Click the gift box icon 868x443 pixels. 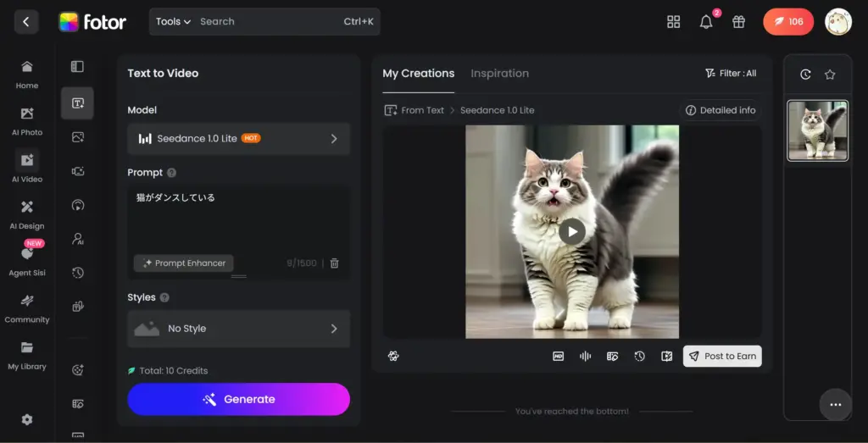[x=738, y=22]
